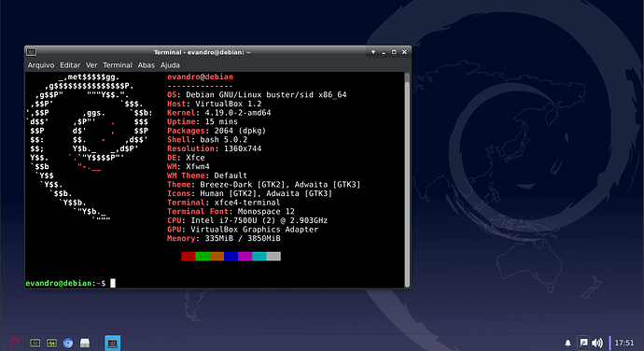Viewport: 644px width, 351px height.
Task: Click the Host line 'VirtualBox 1.2'
Action: click(215, 104)
